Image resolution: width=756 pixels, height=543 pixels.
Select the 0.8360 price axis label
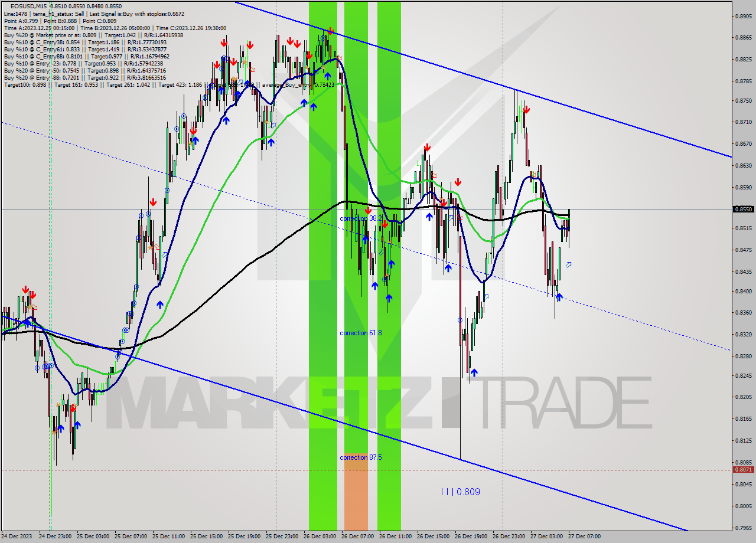point(743,313)
